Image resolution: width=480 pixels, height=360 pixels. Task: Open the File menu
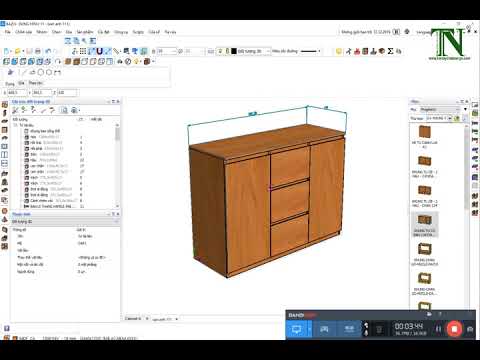pyautogui.click(x=7, y=32)
